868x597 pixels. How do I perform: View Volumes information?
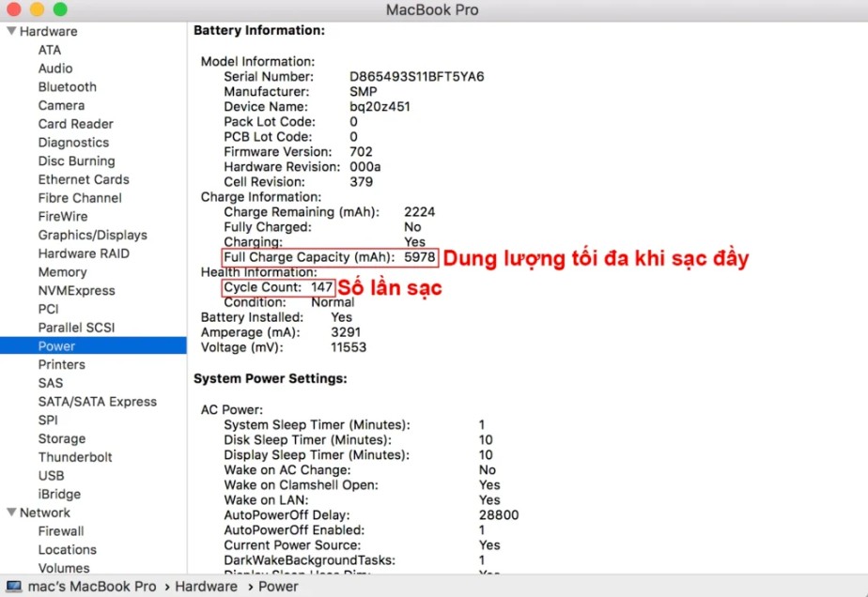coord(64,568)
